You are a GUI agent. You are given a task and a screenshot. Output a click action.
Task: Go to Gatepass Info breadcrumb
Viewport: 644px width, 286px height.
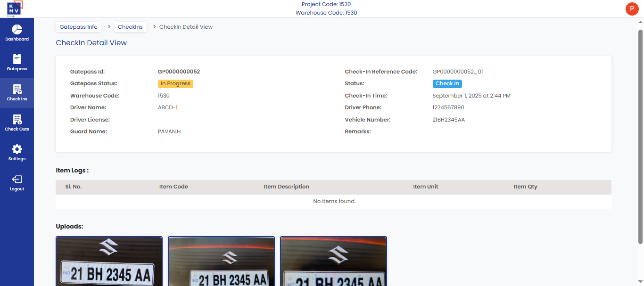point(78,27)
